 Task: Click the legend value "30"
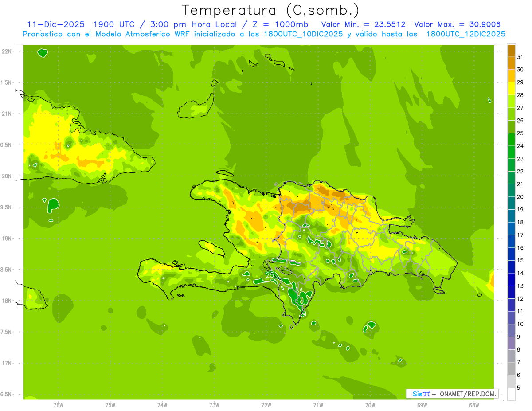click(520, 70)
